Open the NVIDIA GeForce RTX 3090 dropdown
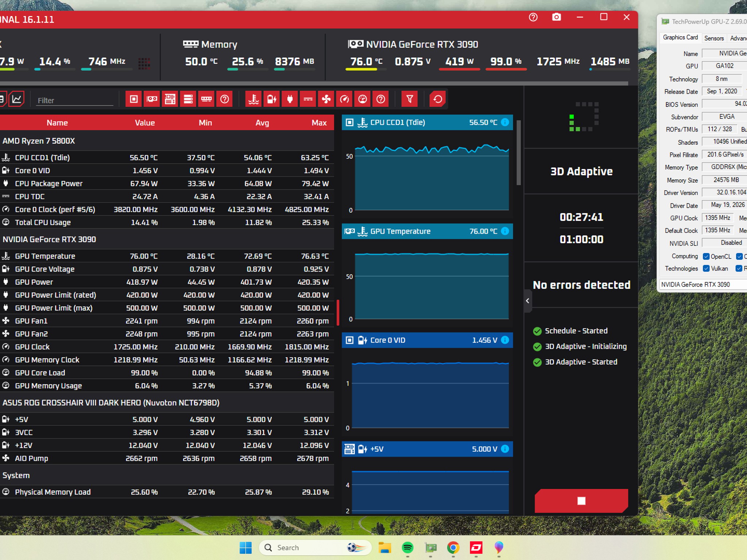This screenshot has height=560, width=747. 703,284
